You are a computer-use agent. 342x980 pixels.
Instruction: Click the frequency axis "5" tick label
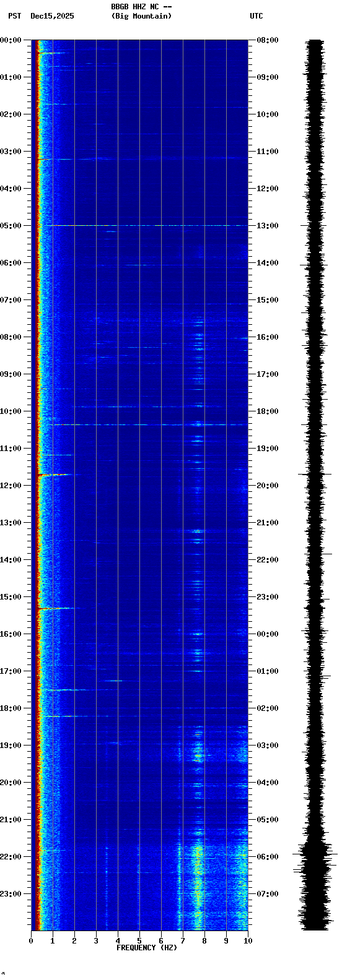(x=139, y=941)
